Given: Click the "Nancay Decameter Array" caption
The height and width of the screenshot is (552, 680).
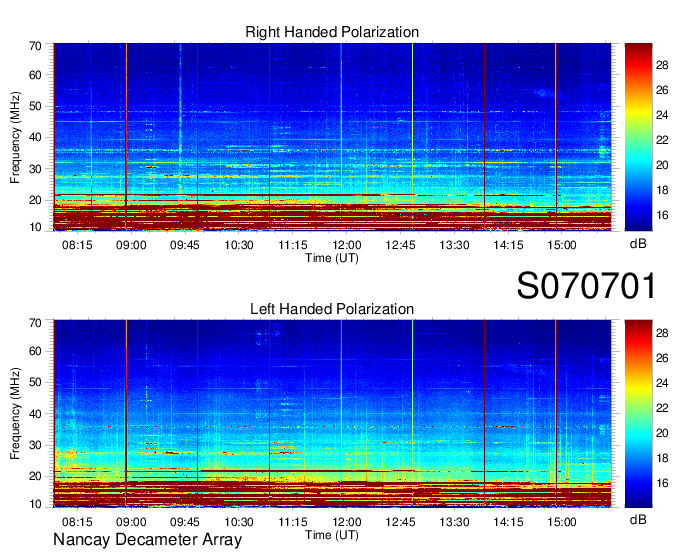Looking at the screenshot, I should pyautogui.click(x=147, y=540).
